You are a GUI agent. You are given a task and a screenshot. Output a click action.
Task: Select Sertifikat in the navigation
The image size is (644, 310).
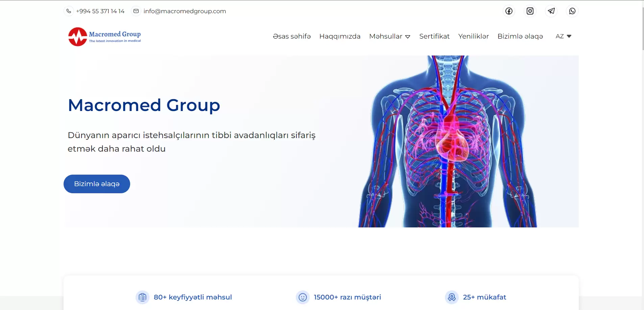point(434,36)
